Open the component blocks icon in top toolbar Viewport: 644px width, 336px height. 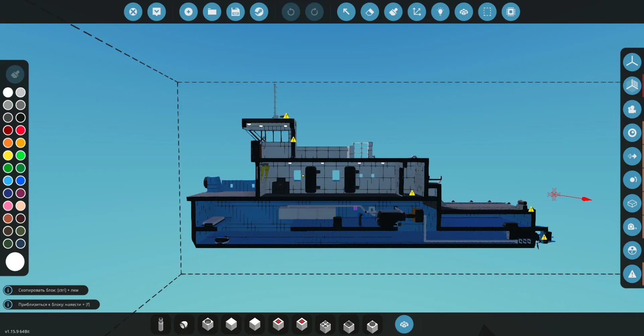point(464,12)
